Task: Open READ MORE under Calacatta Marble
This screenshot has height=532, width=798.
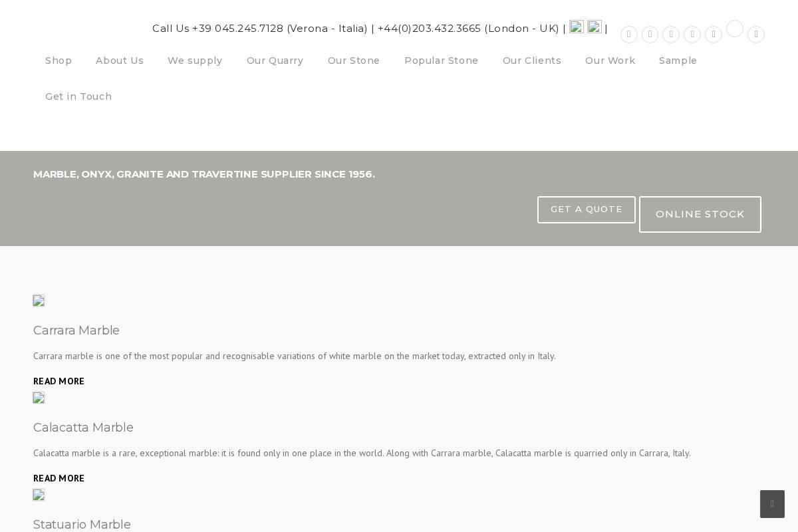Action: pyautogui.click(x=59, y=478)
